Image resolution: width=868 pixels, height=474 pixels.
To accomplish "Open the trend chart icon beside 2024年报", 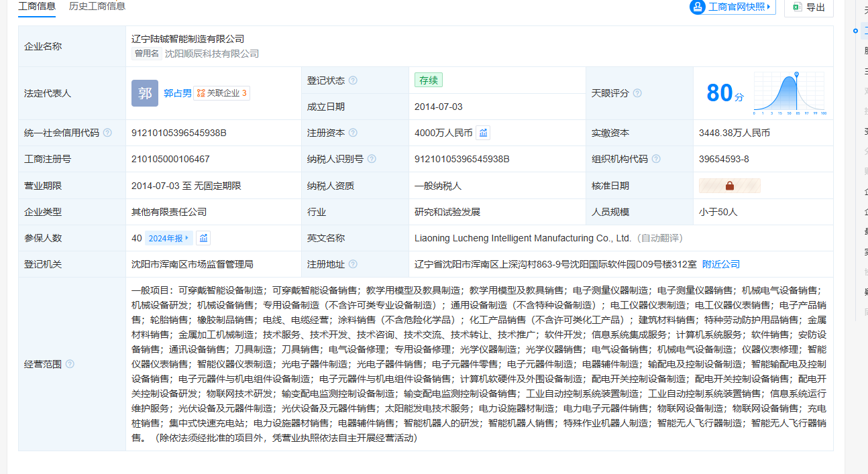I will pos(203,238).
